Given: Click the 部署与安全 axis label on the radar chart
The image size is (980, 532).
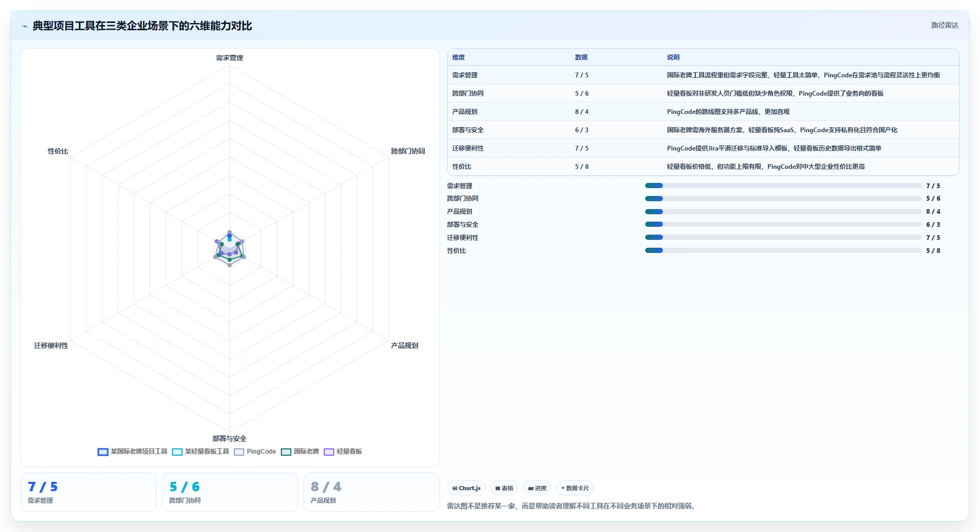Looking at the screenshot, I should [229, 439].
